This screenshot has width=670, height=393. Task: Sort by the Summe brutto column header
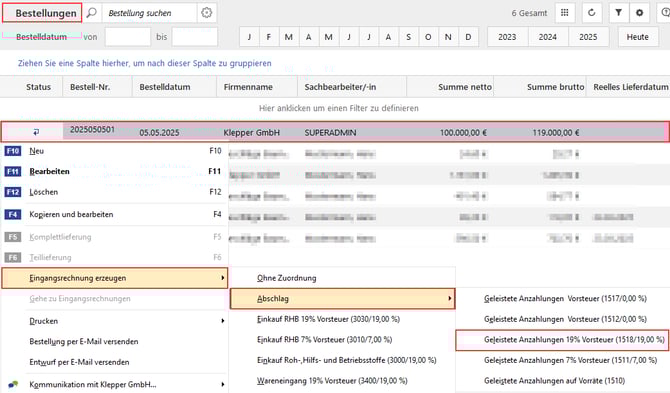tap(540, 87)
